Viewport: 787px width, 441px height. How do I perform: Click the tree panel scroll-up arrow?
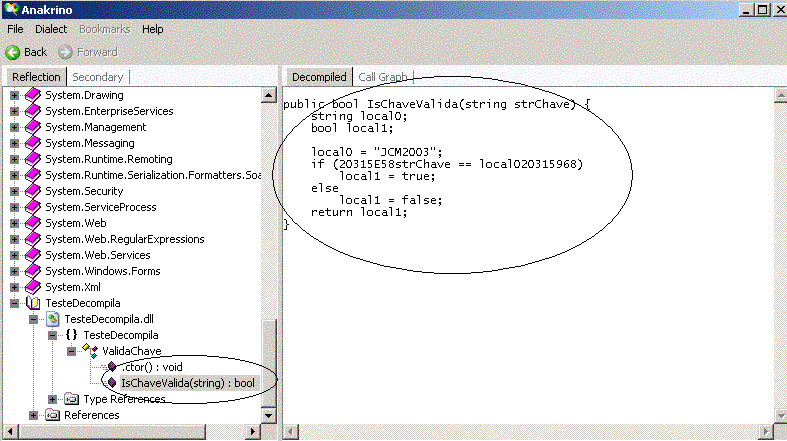tap(269, 95)
